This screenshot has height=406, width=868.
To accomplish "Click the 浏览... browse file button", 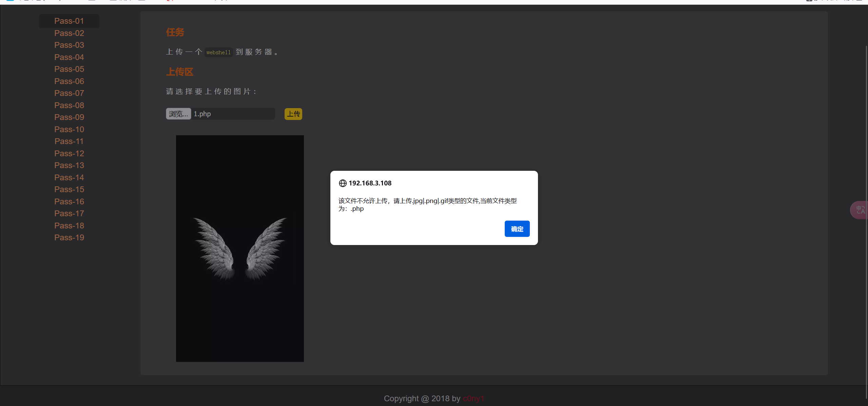I will pyautogui.click(x=178, y=114).
